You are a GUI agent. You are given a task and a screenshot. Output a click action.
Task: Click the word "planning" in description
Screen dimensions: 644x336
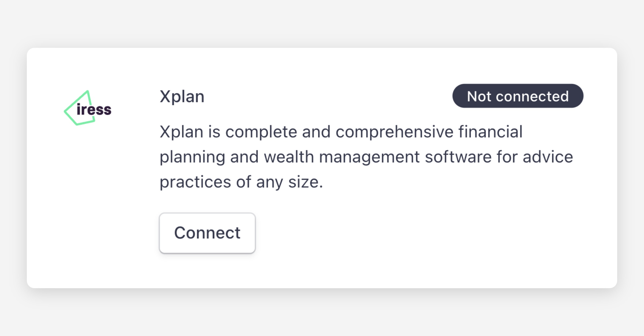(x=192, y=157)
